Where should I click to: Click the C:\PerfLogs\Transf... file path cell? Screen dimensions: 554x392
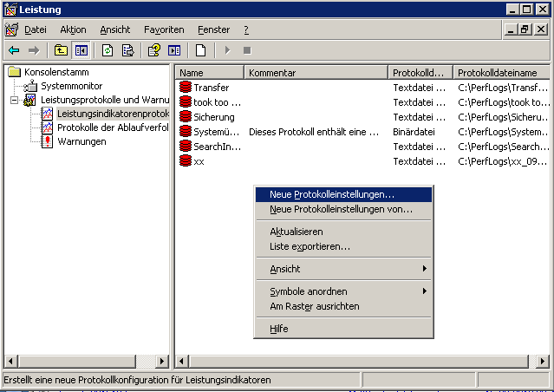click(x=503, y=88)
